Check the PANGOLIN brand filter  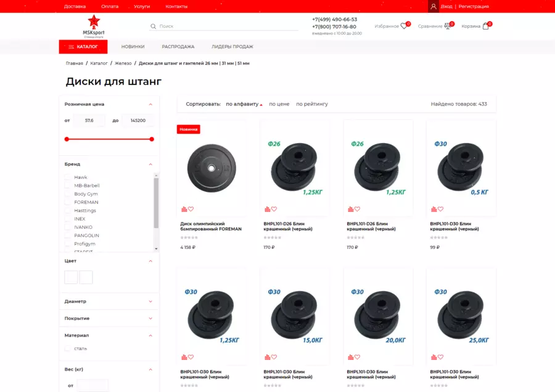click(x=68, y=235)
